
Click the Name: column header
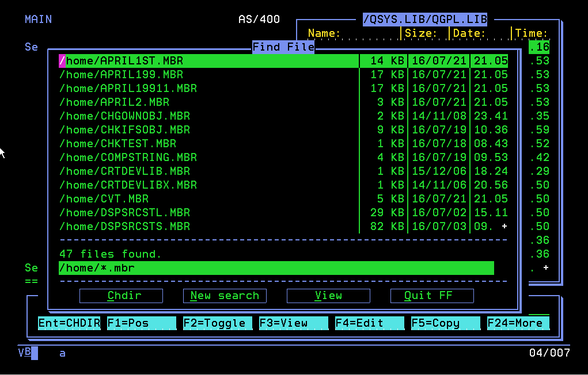(324, 33)
